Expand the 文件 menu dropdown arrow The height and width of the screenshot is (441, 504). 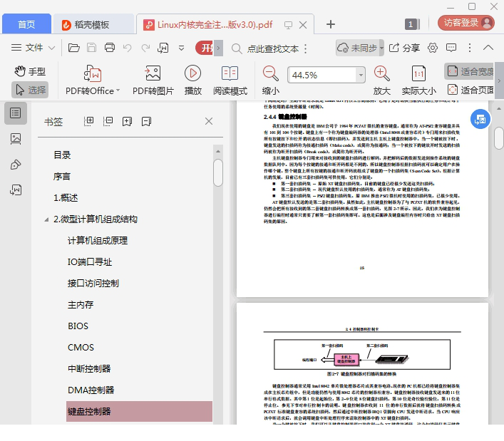coord(51,48)
